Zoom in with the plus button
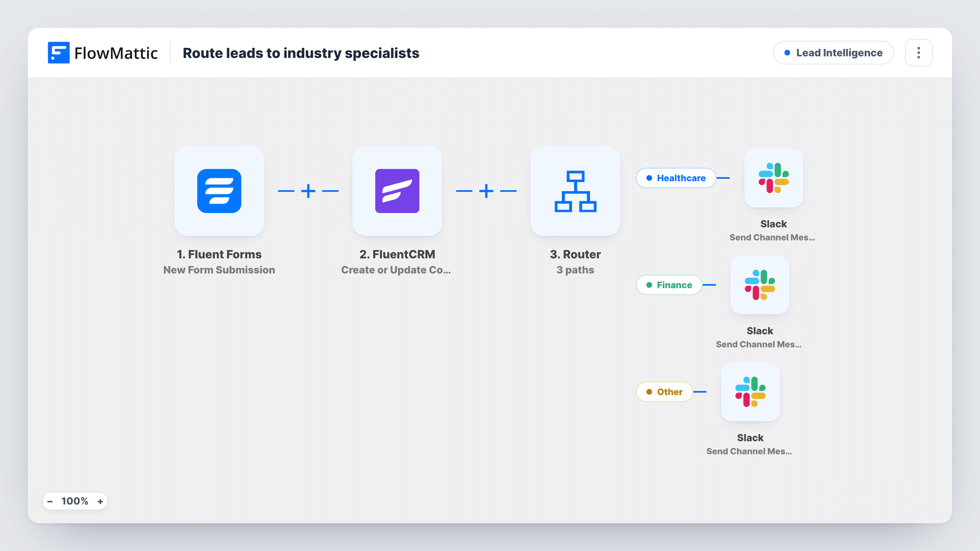The width and height of the screenshot is (980, 551). coord(100,501)
